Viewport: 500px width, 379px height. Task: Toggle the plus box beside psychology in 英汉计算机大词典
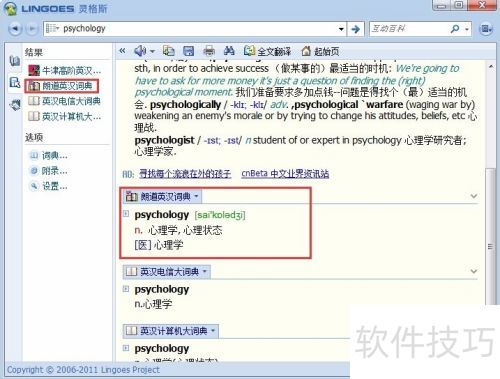[x=126, y=348]
